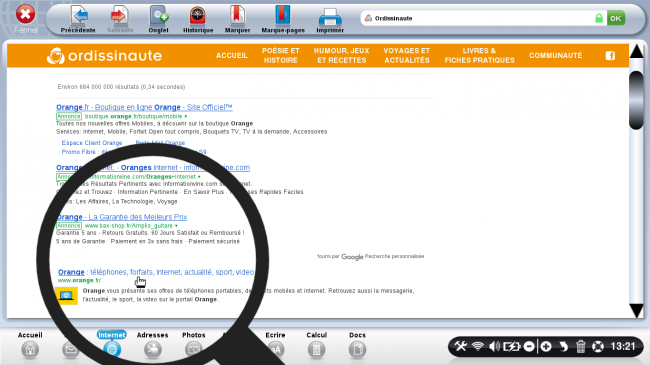Open the Internet globe app
Viewport: 650px width, 365px height.
[x=112, y=345]
